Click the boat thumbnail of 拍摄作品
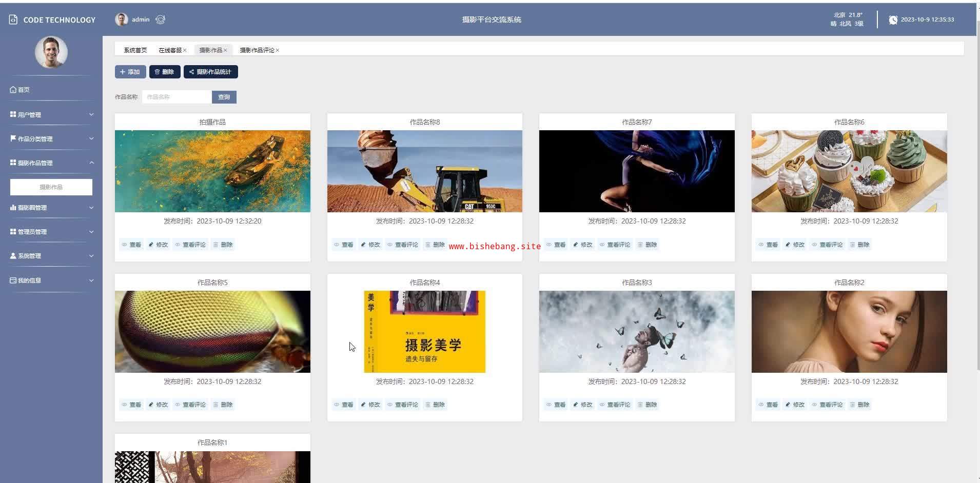980x483 pixels. (x=212, y=171)
